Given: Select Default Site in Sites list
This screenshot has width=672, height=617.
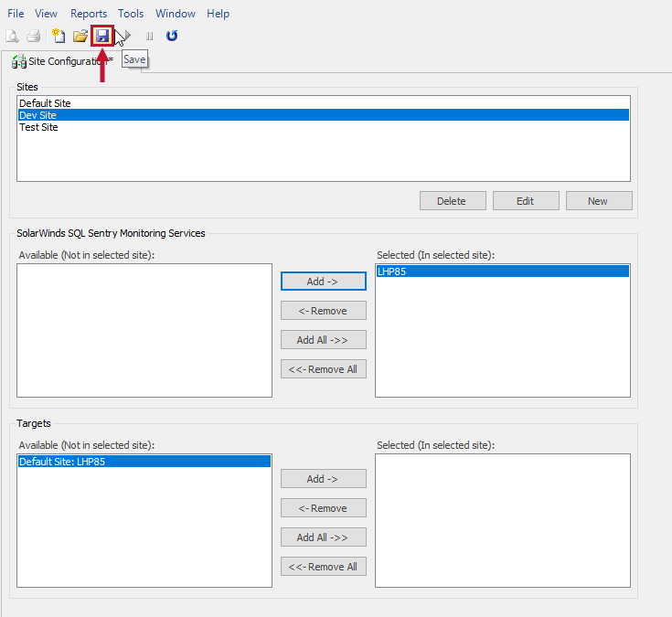Looking at the screenshot, I should 324,103.
